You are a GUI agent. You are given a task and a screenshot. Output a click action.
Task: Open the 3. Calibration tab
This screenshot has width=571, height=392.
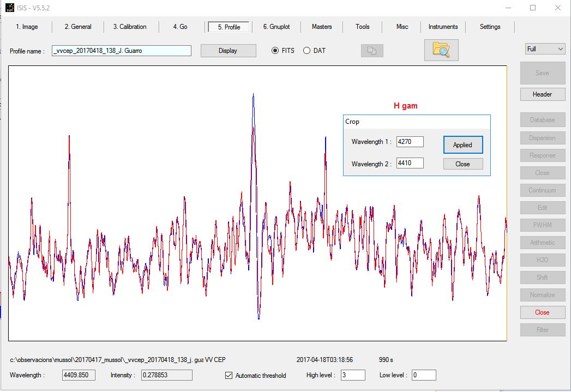(x=130, y=27)
